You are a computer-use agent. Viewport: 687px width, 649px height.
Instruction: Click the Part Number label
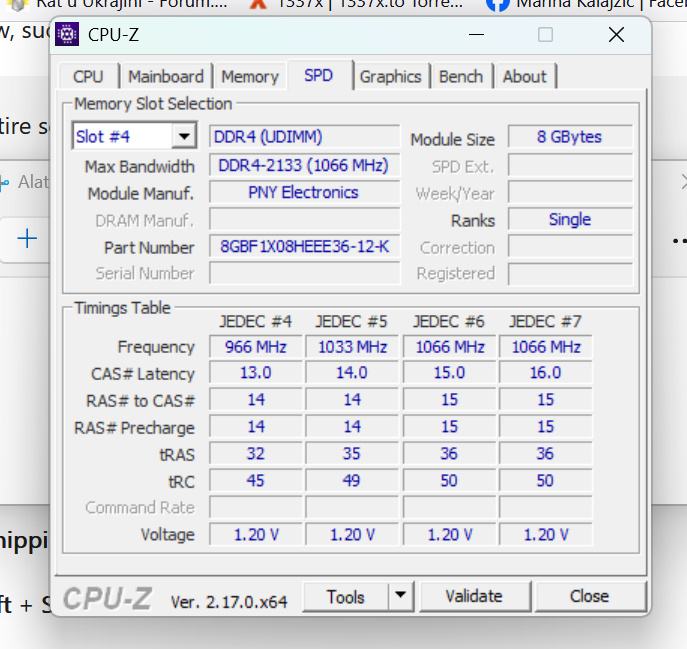click(x=149, y=248)
